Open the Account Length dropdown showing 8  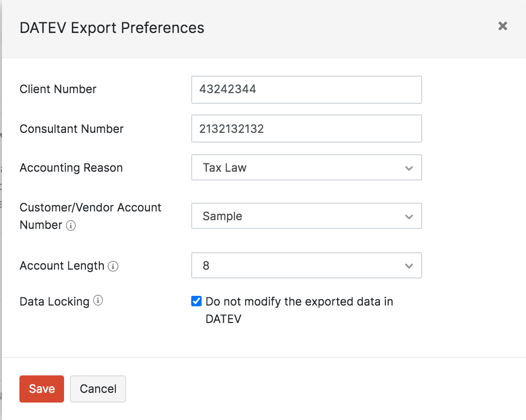click(306, 266)
